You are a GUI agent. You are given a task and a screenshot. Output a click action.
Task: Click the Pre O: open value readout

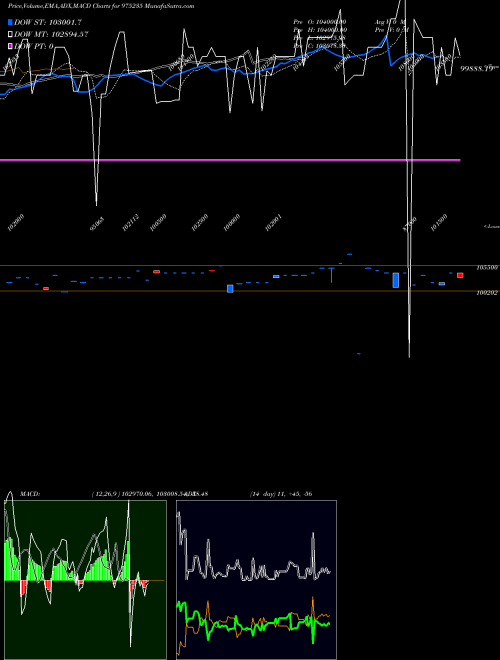320,21
